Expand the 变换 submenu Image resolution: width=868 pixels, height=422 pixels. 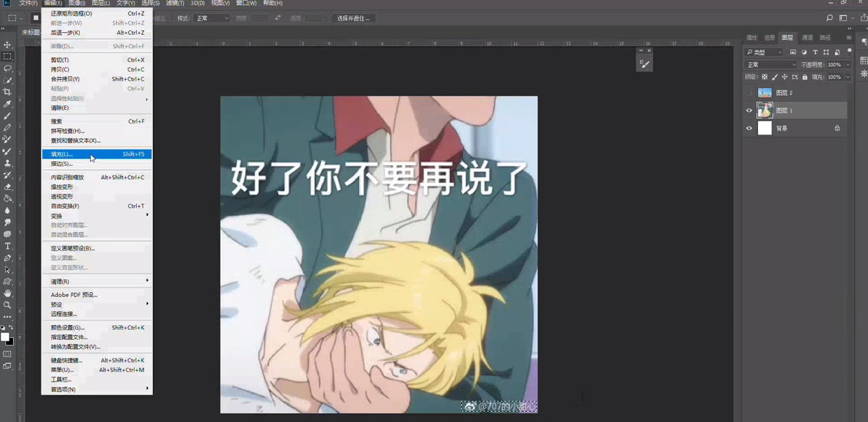(97, 216)
